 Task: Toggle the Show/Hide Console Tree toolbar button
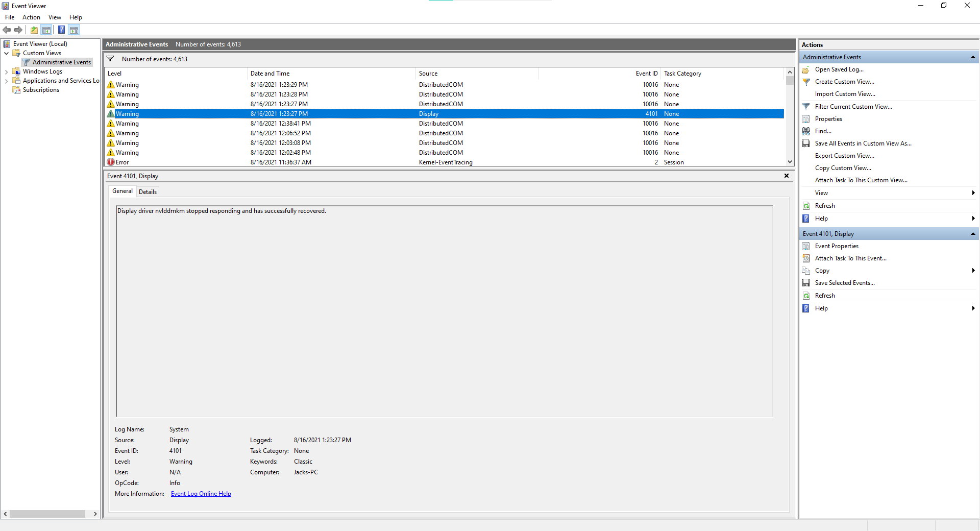(x=46, y=30)
